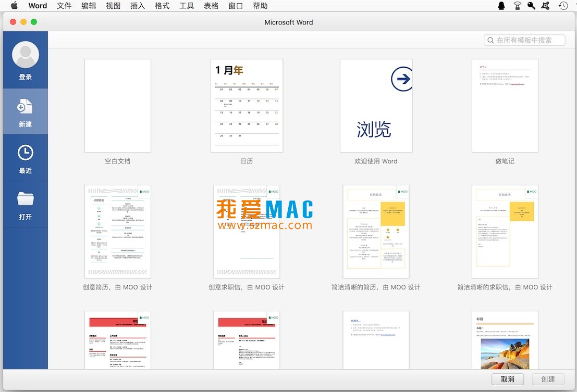
Task: Click the 创意求职信，由 MOO 设计 caption
Action: 247,287
